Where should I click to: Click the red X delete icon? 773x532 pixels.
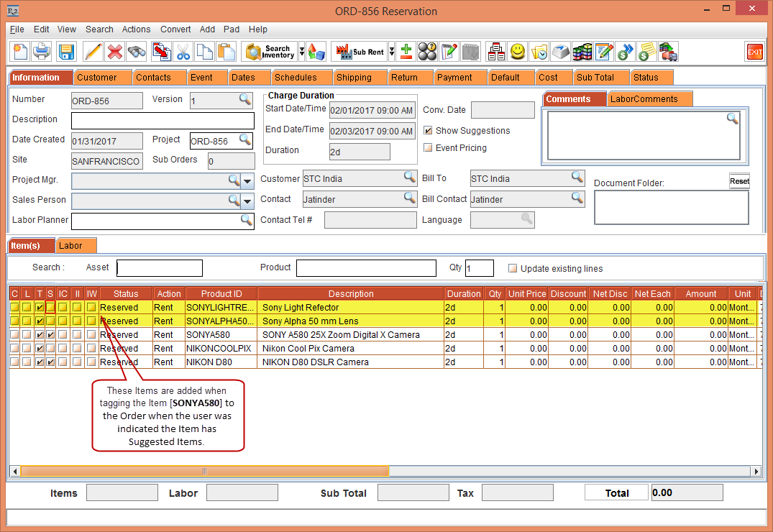114,52
